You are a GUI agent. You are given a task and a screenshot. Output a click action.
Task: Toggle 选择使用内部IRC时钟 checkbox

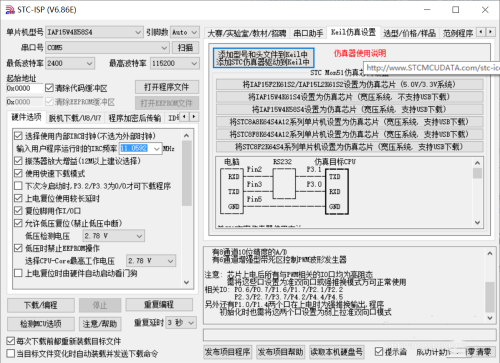pyautogui.click(x=18, y=136)
